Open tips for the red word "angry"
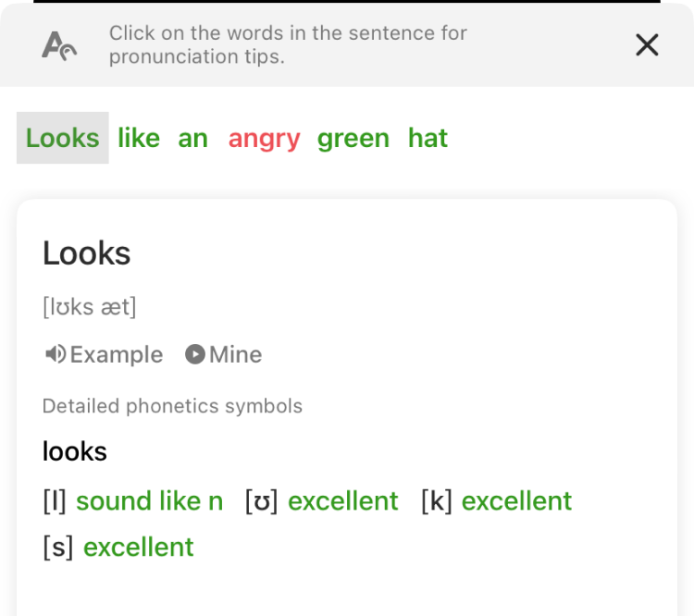 pos(264,138)
